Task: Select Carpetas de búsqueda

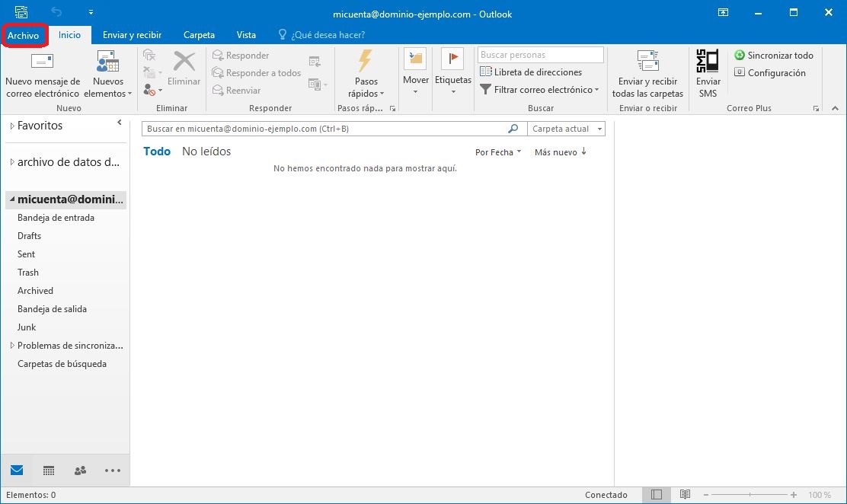Action: (62, 364)
